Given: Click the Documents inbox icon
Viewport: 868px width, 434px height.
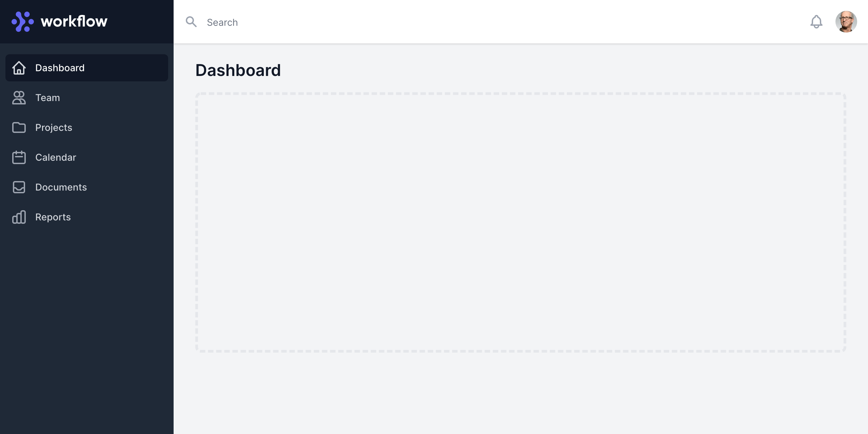Looking at the screenshot, I should click(19, 187).
